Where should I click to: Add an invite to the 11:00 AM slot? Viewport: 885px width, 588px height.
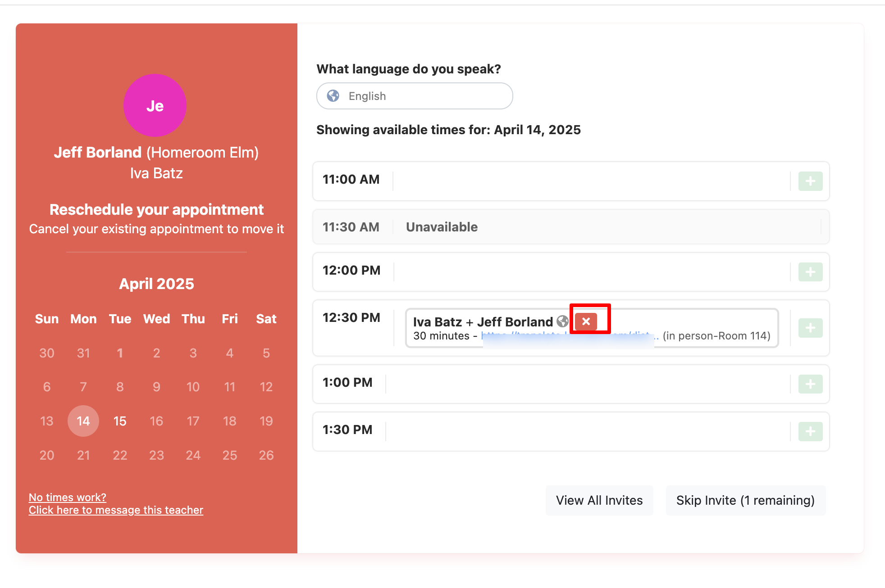[810, 181]
